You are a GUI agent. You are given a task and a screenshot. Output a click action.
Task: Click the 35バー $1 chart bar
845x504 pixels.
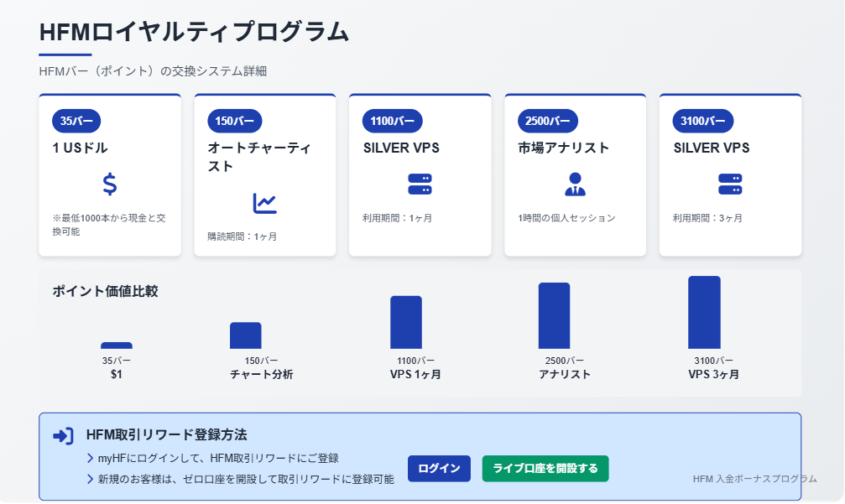click(117, 346)
